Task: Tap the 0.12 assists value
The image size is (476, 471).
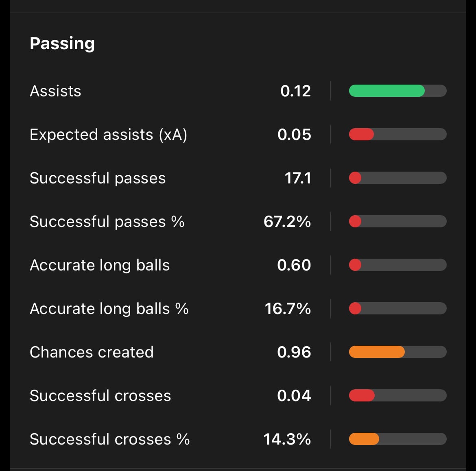Action: click(295, 91)
